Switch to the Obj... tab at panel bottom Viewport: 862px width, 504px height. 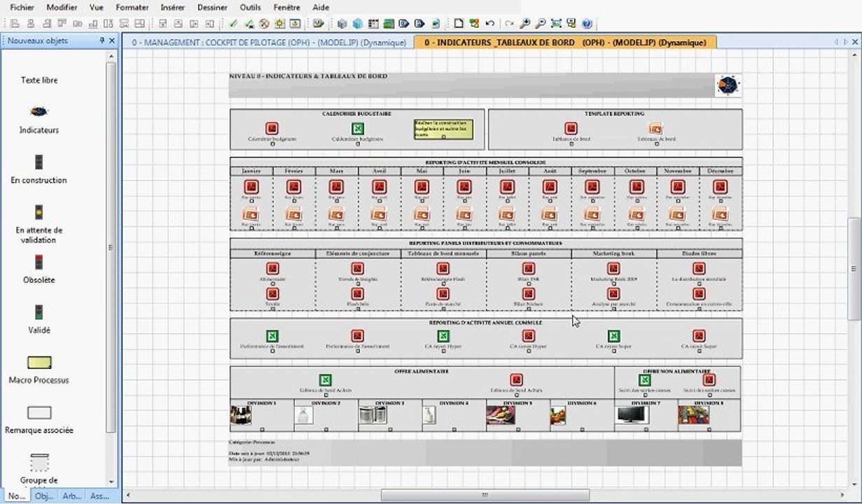43,496
